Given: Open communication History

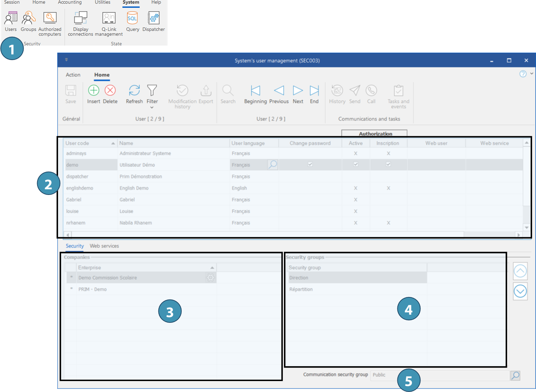Looking at the screenshot, I should point(337,90).
